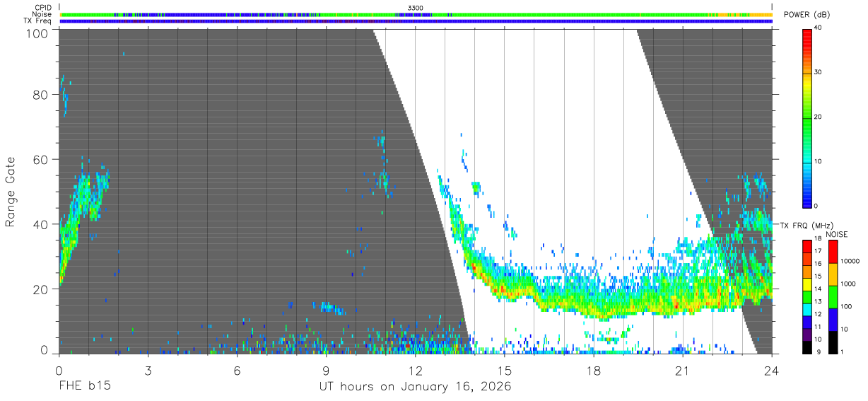This screenshot has height=401, width=868.
Task: Click the 0 tick on the POWER scale
Action: point(816,206)
